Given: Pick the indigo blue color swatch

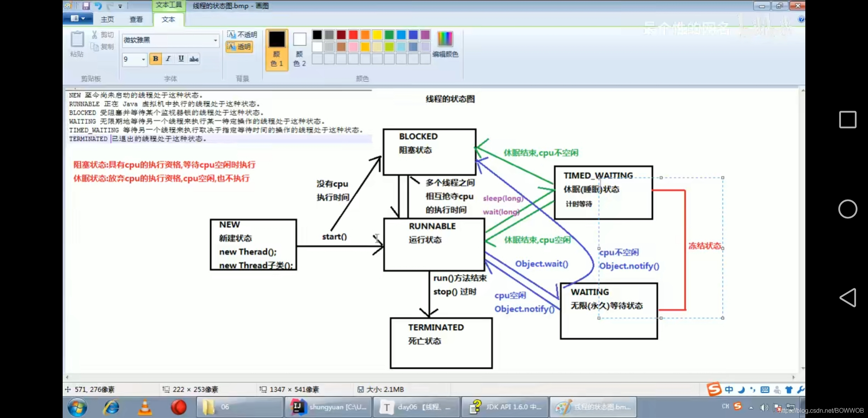Looking at the screenshot, I should (x=413, y=35).
